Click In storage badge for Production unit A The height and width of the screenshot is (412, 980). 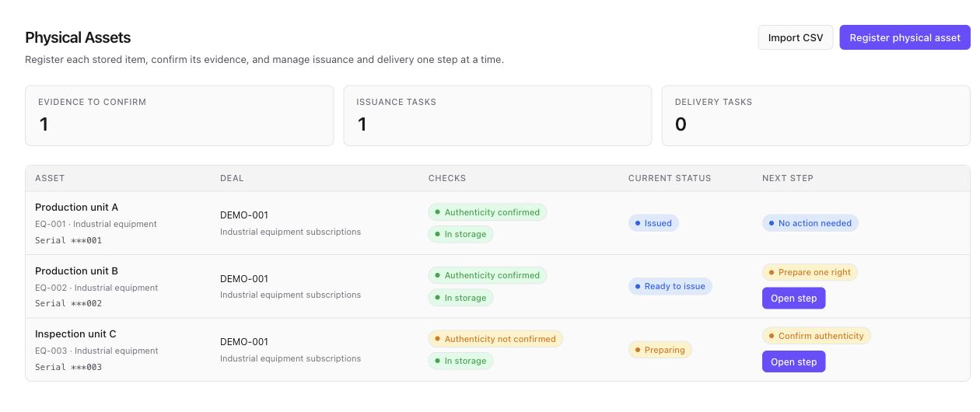point(460,234)
